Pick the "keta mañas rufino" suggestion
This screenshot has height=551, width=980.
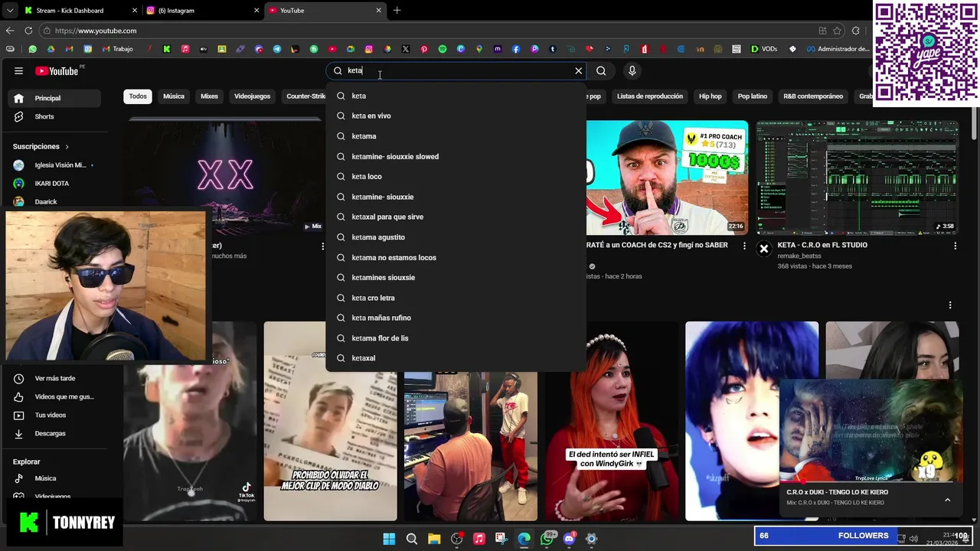pos(456,318)
